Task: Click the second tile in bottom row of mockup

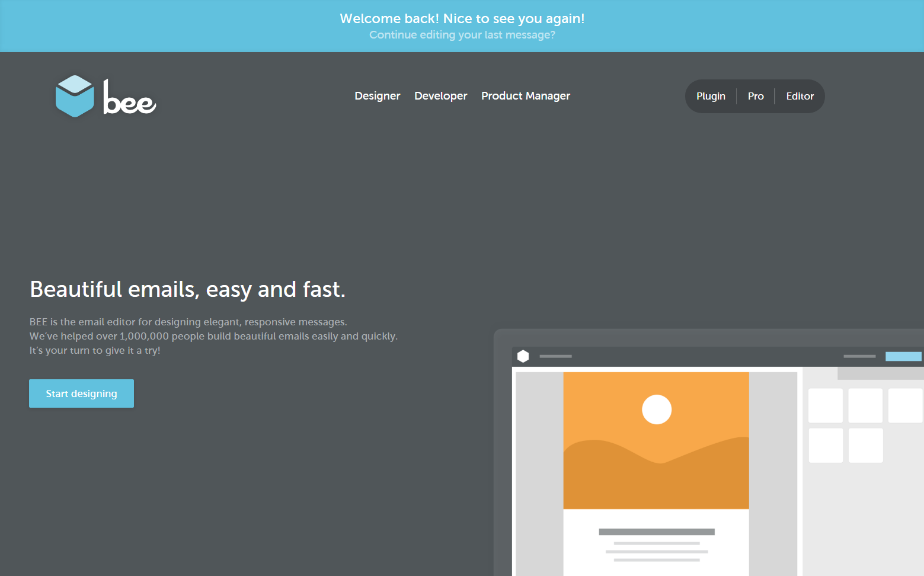Action: [x=865, y=446]
